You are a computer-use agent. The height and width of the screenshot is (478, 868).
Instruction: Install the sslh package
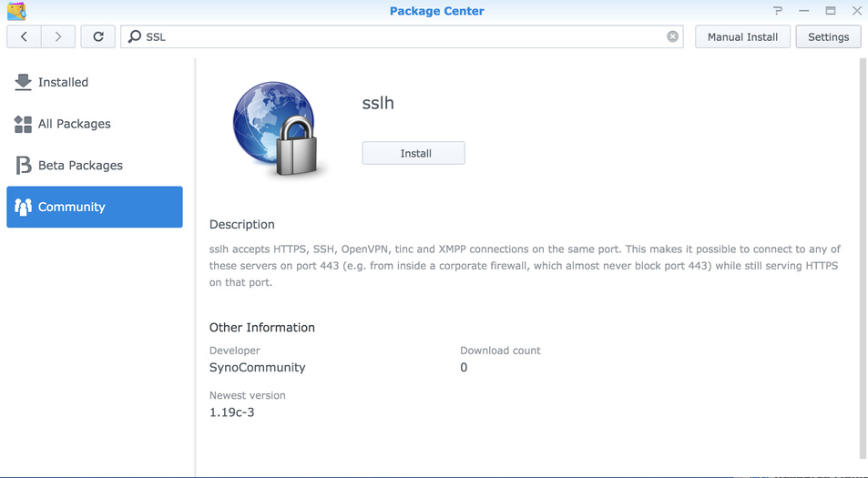pos(414,153)
